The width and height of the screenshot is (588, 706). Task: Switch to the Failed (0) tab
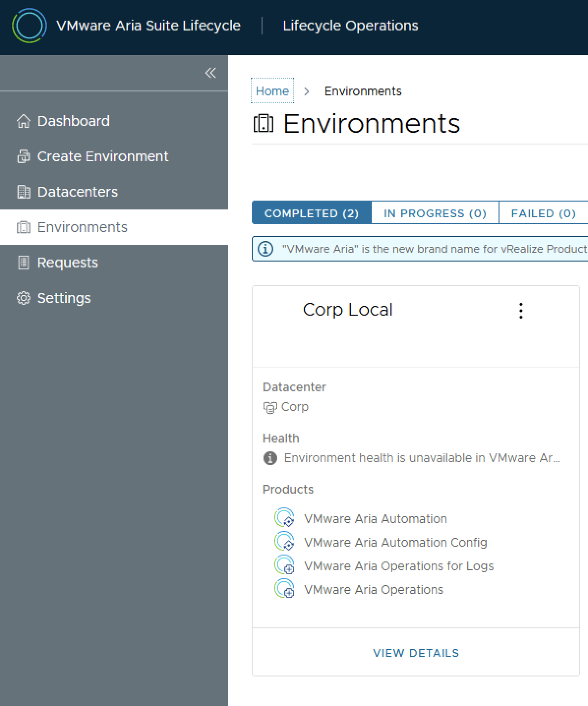pyautogui.click(x=543, y=213)
